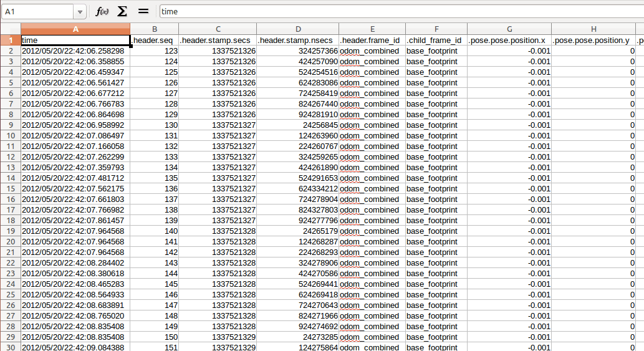Select column D header
The width and height of the screenshot is (644, 351).
(x=298, y=29)
